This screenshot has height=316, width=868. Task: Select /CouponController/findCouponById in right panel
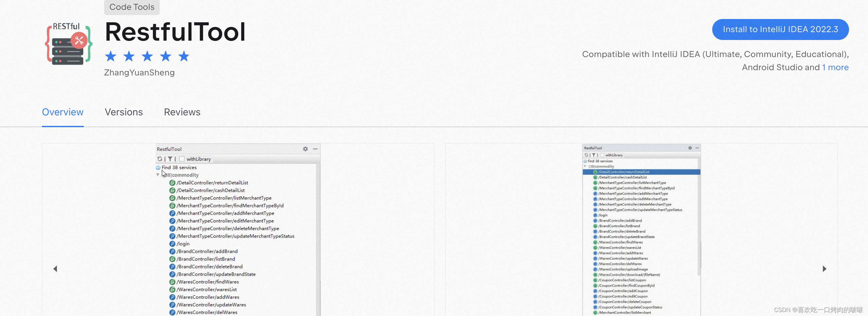[626, 286]
